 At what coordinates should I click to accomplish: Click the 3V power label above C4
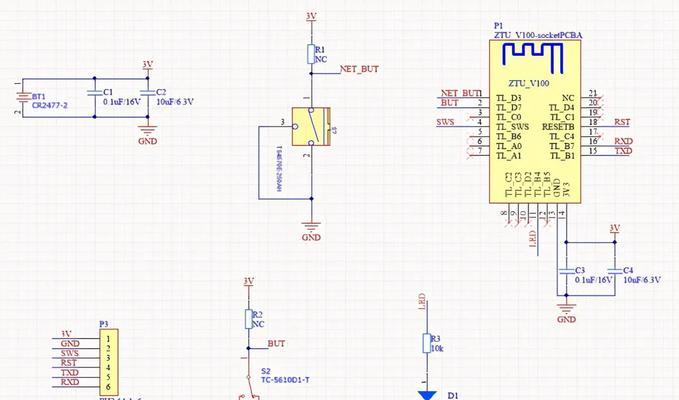[614, 228]
